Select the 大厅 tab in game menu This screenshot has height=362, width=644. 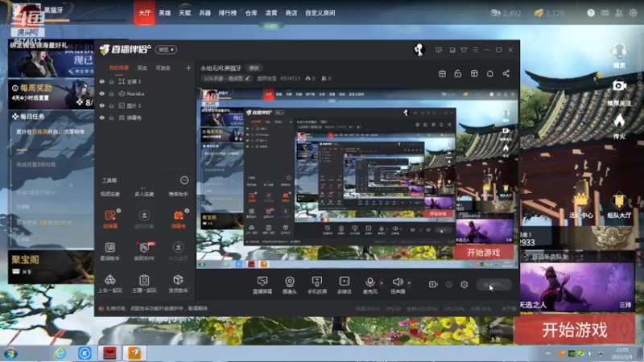(x=145, y=13)
